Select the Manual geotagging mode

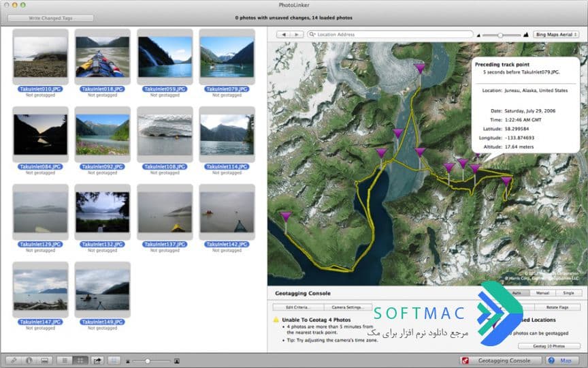click(542, 293)
